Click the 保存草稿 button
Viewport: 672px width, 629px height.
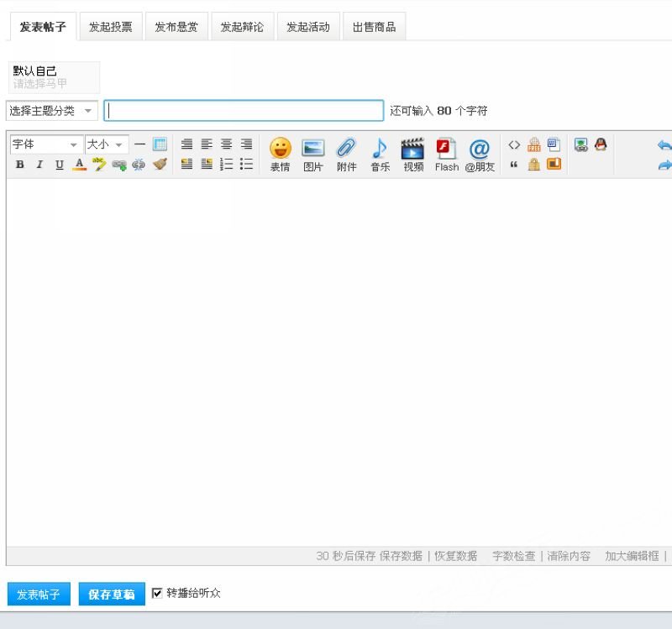click(112, 595)
